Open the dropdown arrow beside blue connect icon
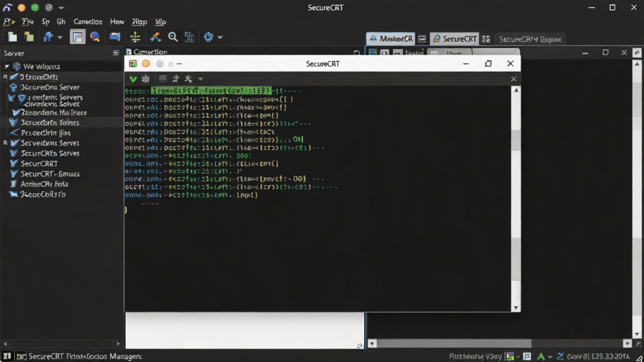Viewport: 644px width, 362px height. (60, 37)
